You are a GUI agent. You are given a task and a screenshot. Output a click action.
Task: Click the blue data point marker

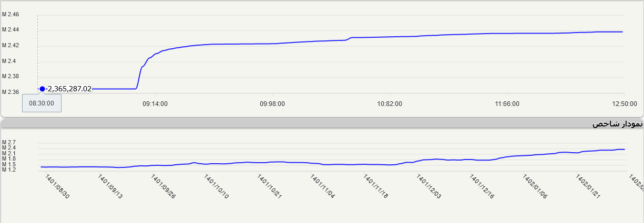pos(42,89)
